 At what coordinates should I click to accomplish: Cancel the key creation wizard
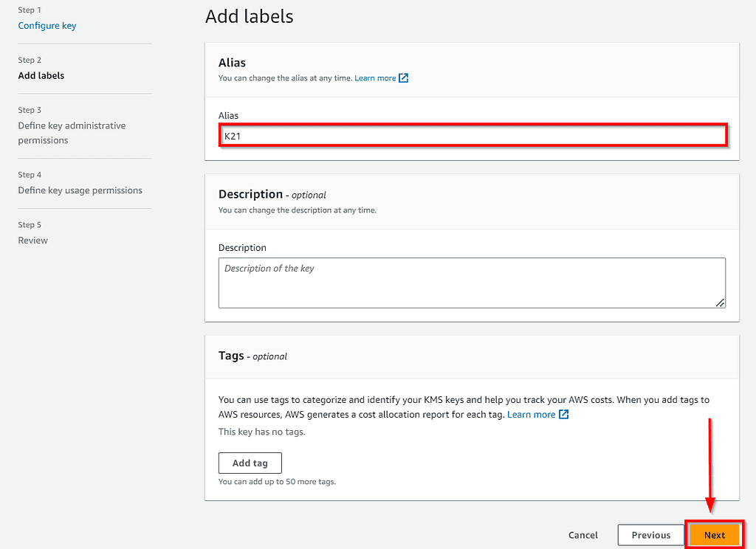click(x=583, y=535)
